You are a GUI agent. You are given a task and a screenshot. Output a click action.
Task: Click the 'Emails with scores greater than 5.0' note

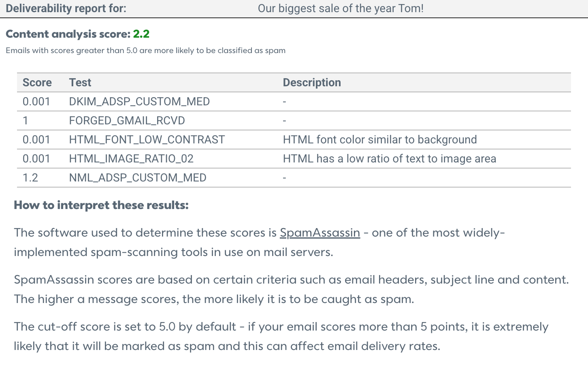click(146, 51)
